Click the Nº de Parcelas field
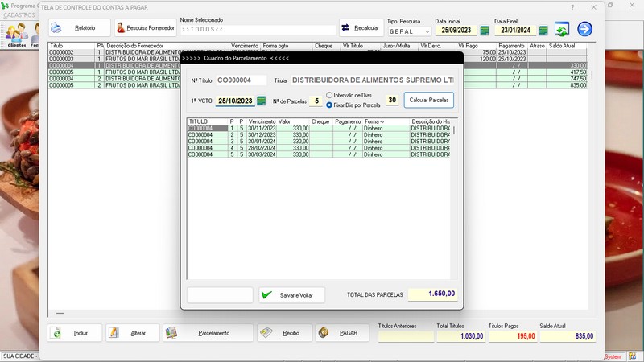 [316, 101]
